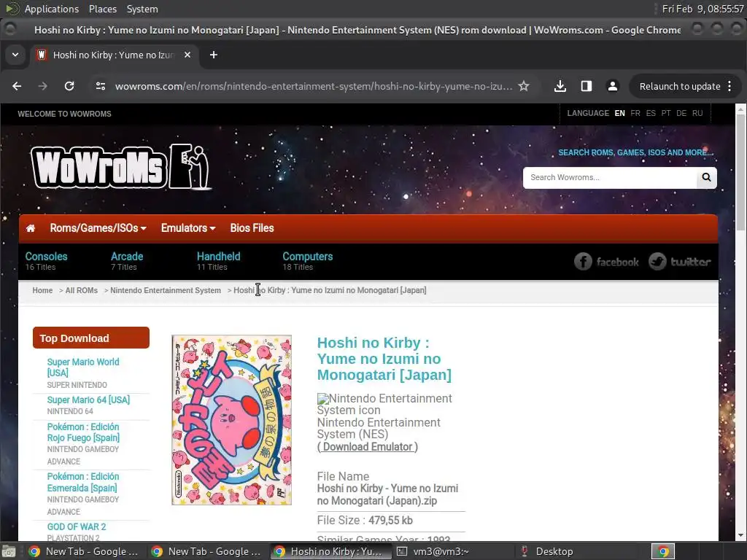Click the address bar URL
The image size is (747, 560).
click(314, 86)
